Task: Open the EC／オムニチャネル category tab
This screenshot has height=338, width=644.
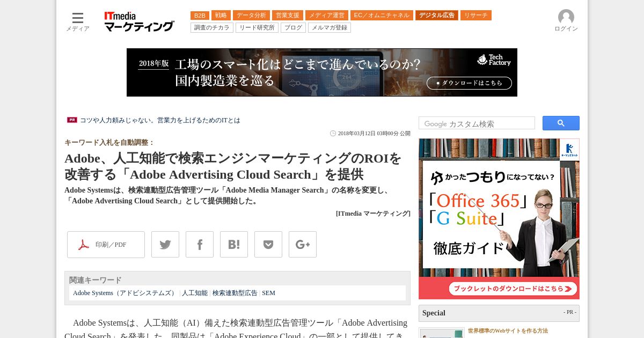Action: coord(382,16)
